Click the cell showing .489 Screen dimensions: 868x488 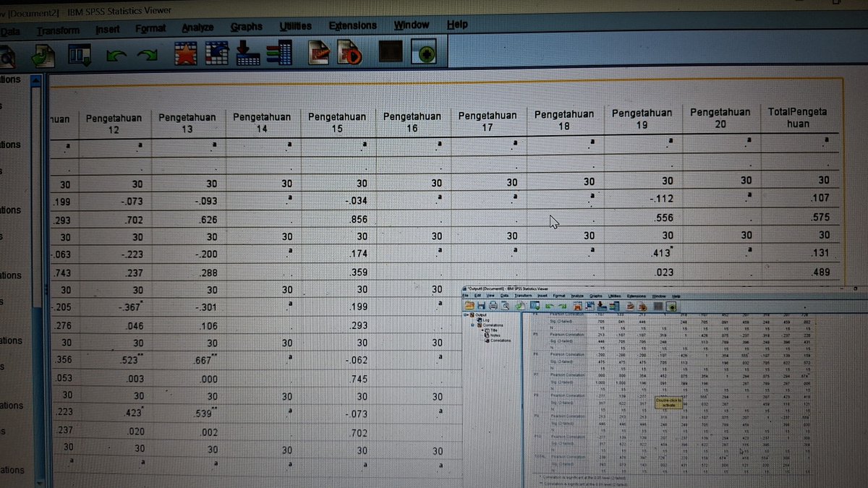point(820,273)
